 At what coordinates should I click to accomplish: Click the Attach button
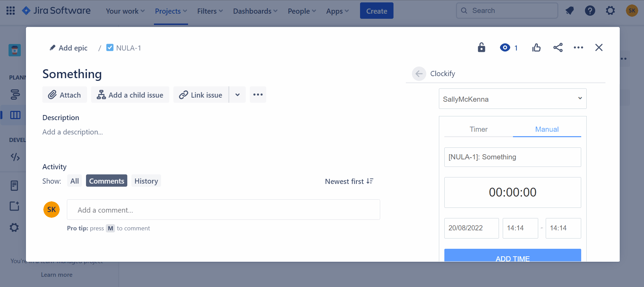pos(65,95)
